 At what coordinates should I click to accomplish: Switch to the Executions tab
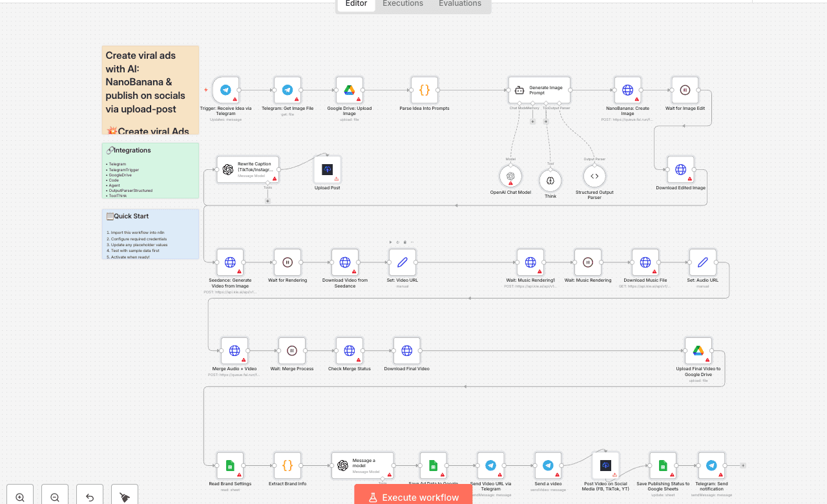coord(402,4)
